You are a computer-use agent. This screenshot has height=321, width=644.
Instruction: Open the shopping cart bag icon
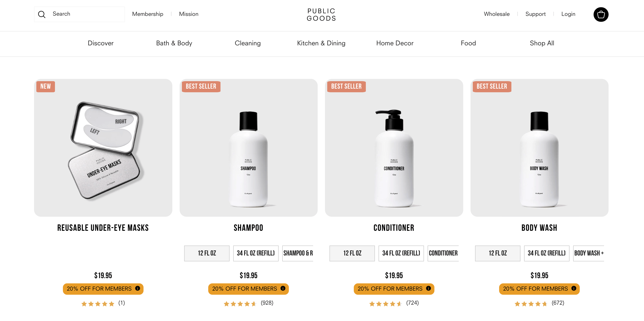click(601, 15)
